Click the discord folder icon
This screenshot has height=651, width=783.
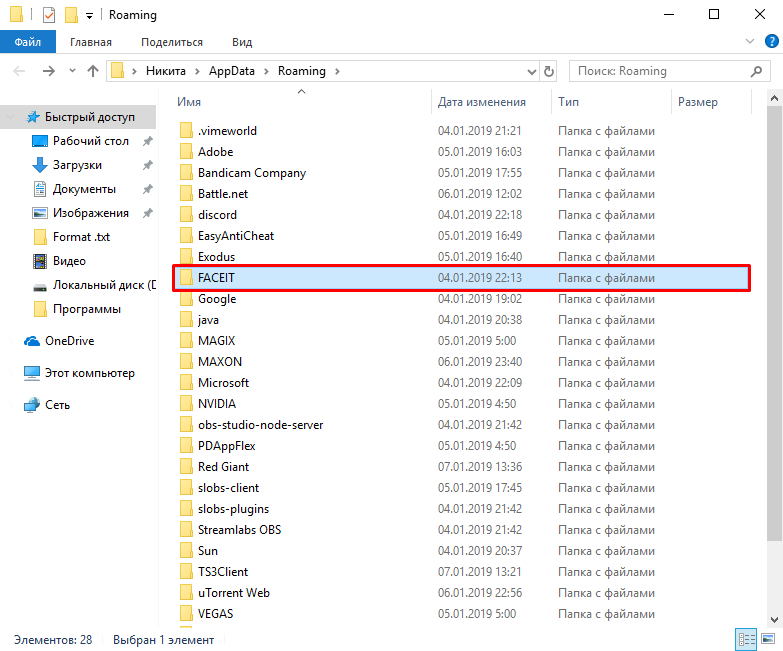click(x=186, y=214)
